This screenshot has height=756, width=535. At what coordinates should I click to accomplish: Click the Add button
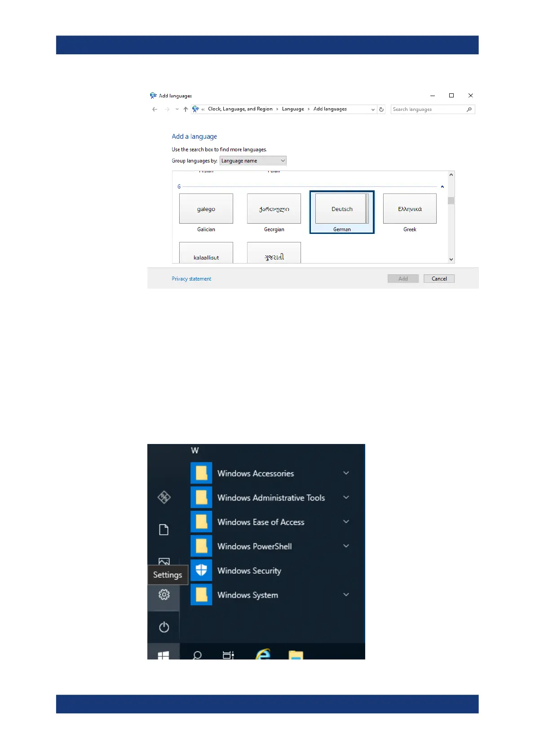(x=403, y=279)
